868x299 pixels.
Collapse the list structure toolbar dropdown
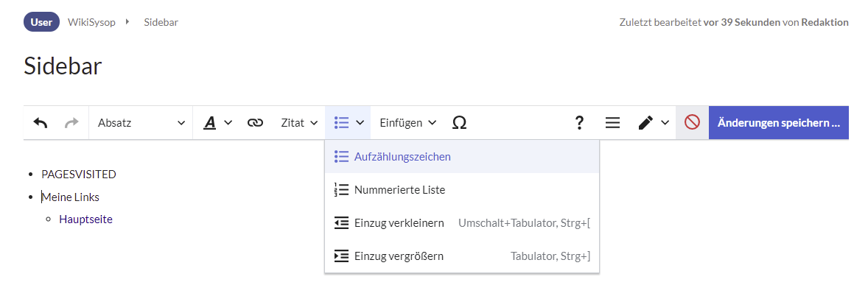pyautogui.click(x=348, y=123)
